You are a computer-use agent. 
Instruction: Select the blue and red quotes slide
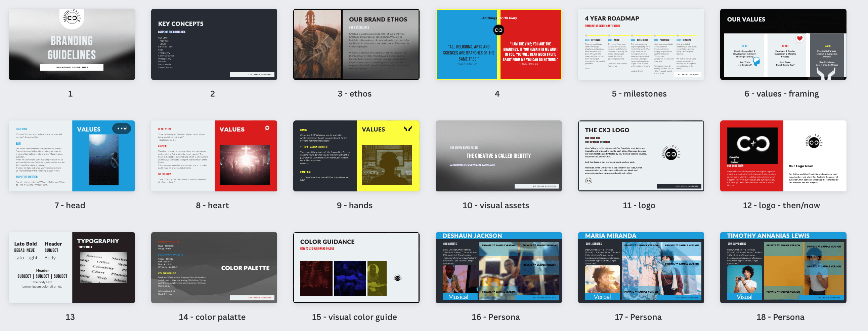[499, 44]
